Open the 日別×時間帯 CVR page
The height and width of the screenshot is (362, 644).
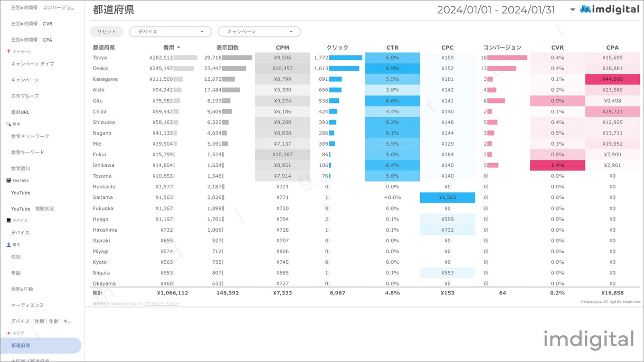(x=32, y=24)
